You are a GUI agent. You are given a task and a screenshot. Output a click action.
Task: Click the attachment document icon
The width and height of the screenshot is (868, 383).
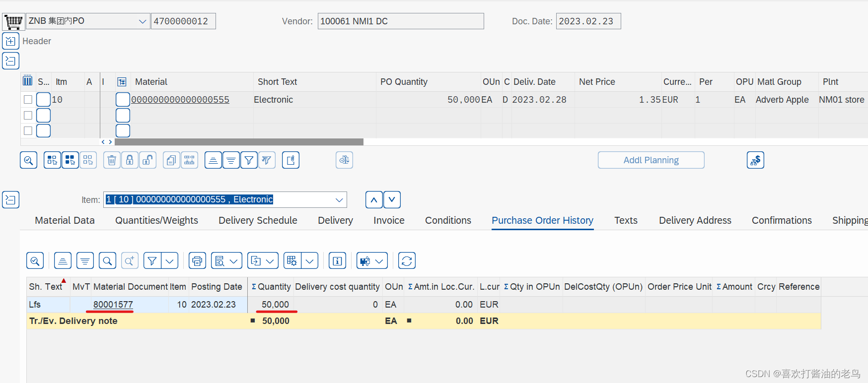pyautogui.click(x=290, y=160)
